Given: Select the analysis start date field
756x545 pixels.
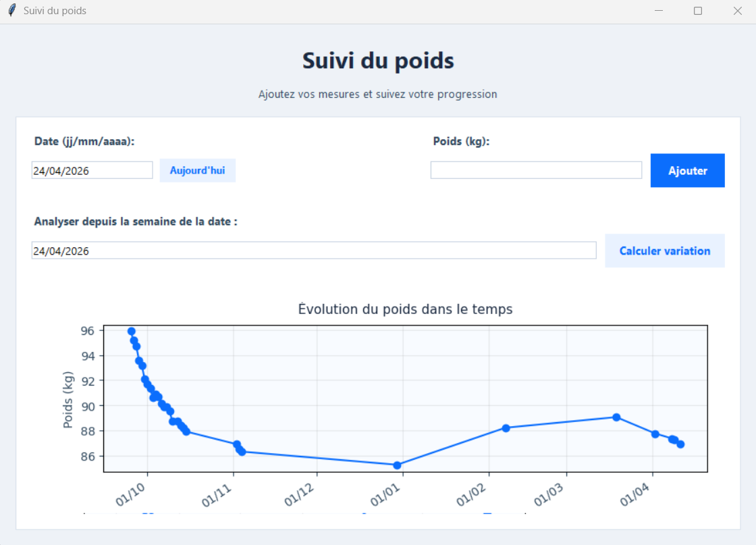Looking at the screenshot, I should 313,250.
